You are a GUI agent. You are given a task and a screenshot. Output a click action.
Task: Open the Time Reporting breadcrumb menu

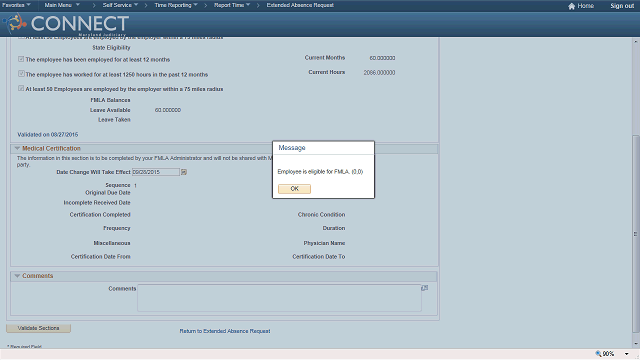(x=176, y=5)
